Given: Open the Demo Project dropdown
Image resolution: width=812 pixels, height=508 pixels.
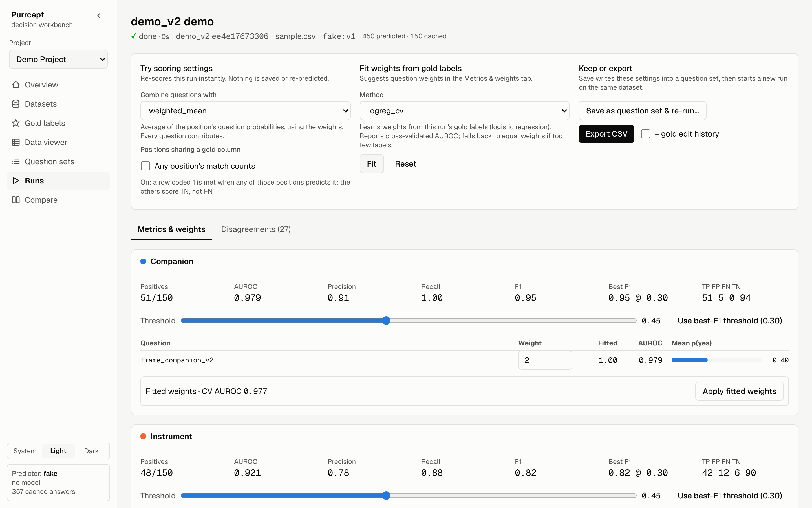Looking at the screenshot, I should point(58,60).
